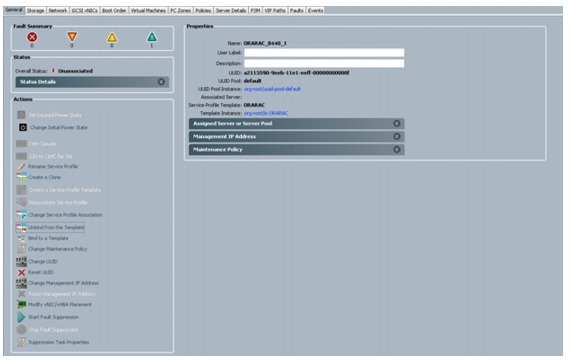The height and width of the screenshot is (360, 571).
Task: Click the warning faults teal triangle icon
Action: pyautogui.click(x=152, y=37)
